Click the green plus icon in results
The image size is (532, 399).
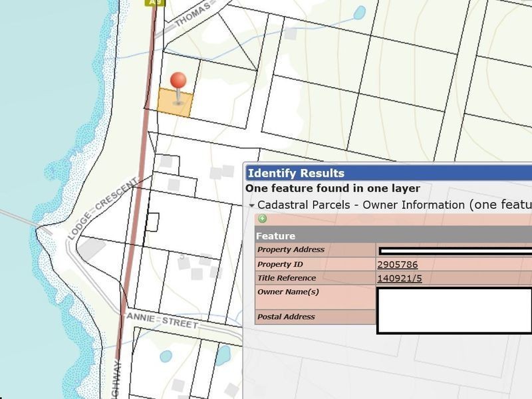click(262, 219)
